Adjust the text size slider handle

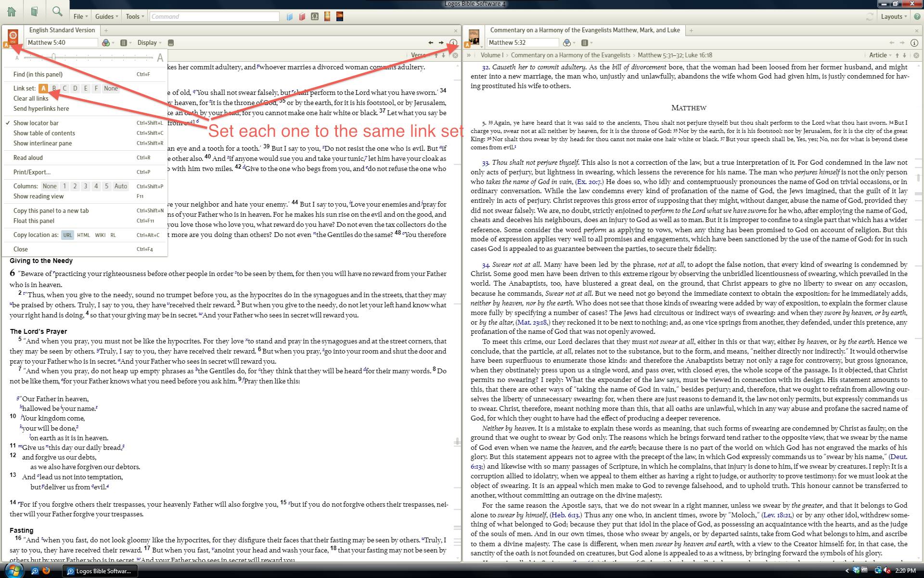click(54, 57)
